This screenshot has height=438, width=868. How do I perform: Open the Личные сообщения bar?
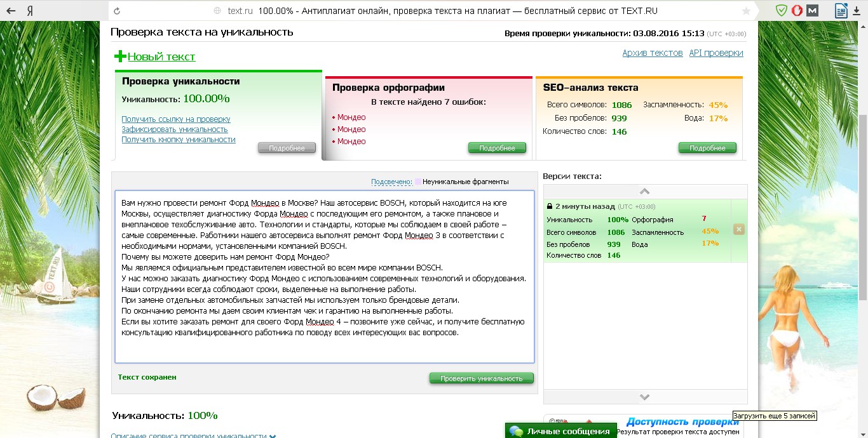(561, 431)
